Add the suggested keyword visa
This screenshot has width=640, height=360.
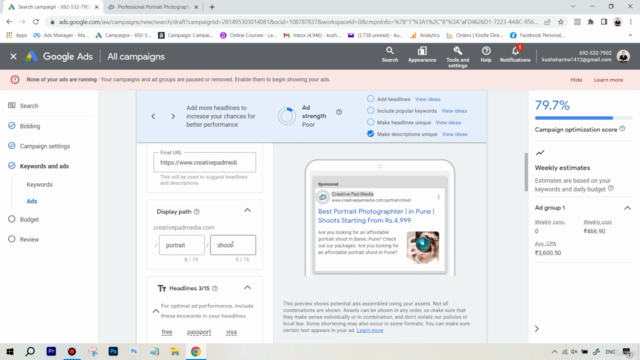pyautogui.click(x=231, y=332)
